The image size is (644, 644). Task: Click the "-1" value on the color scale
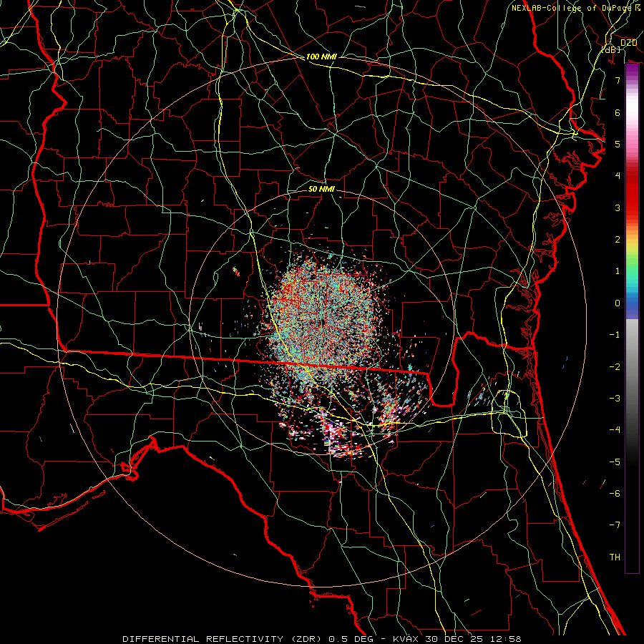tap(615, 335)
